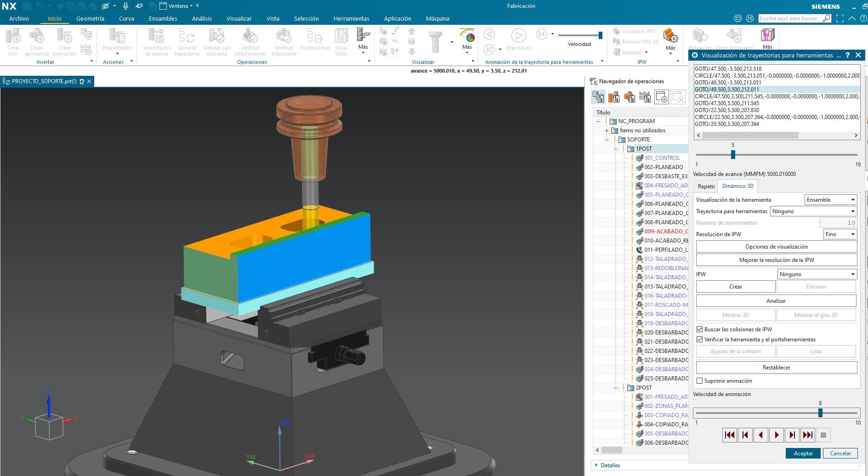
Task: Collapse the 1POST tree node
Action: coord(616,149)
